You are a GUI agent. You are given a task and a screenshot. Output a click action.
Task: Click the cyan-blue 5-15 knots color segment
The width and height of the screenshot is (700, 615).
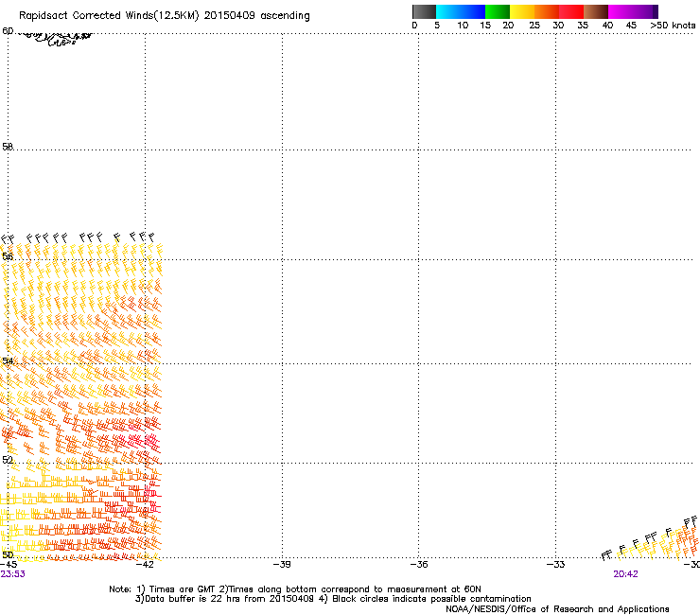(x=461, y=11)
